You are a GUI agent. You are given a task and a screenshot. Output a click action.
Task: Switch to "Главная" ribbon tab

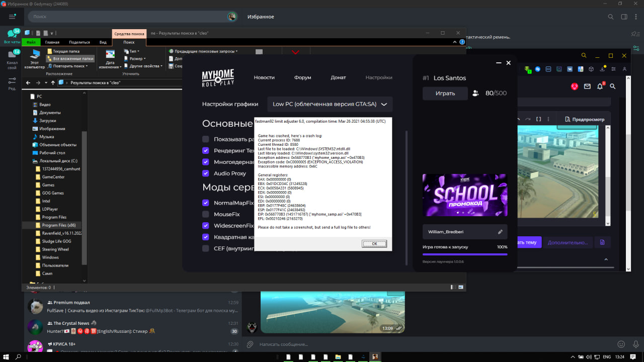52,42
